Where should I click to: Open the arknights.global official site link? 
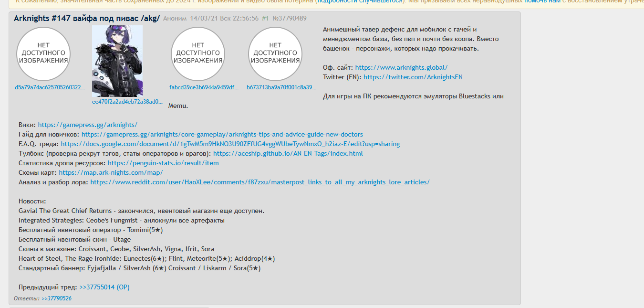point(401,68)
